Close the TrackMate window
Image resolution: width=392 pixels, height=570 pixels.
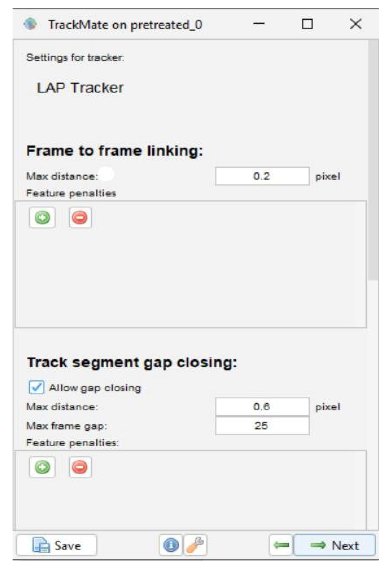(355, 24)
